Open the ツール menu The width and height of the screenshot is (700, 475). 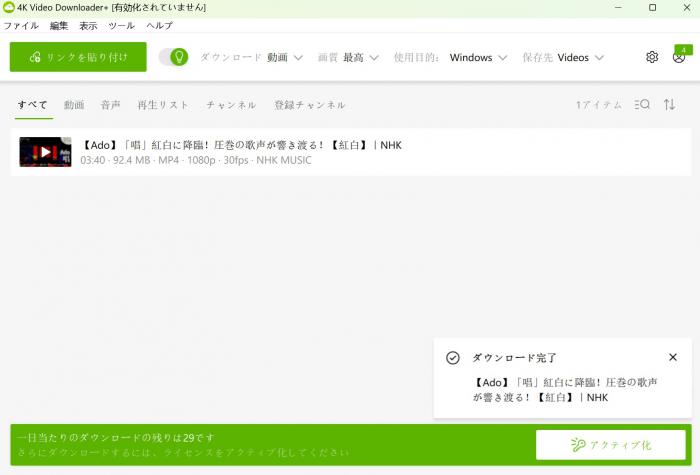pos(121,25)
